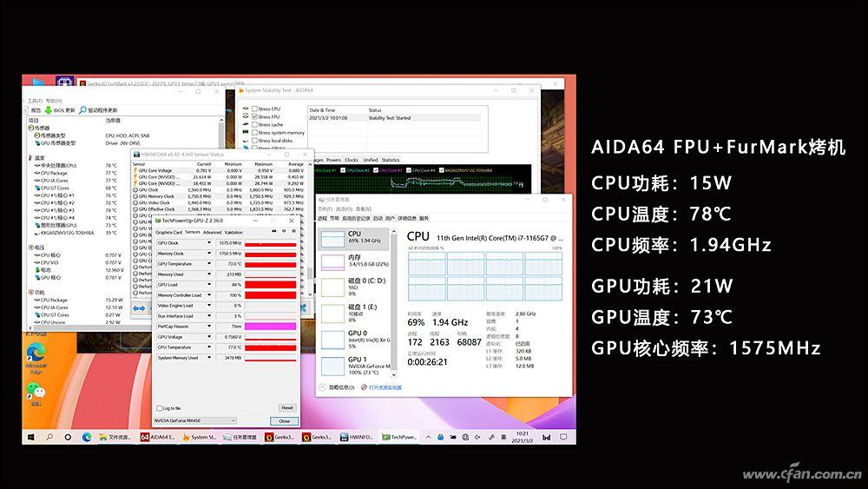This screenshot has height=489, width=868.
Task: Open GPU Voltage sensor dropdown arrow
Action: pos(209,337)
